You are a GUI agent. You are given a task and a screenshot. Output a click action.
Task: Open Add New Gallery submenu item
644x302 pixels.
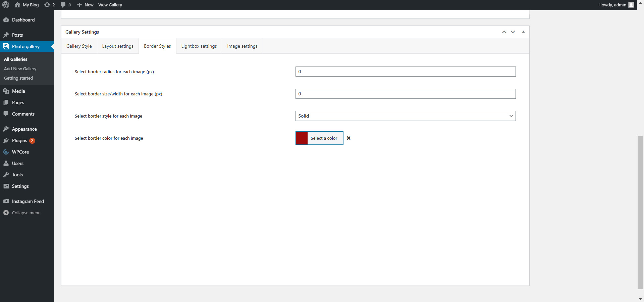click(x=20, y=69)
